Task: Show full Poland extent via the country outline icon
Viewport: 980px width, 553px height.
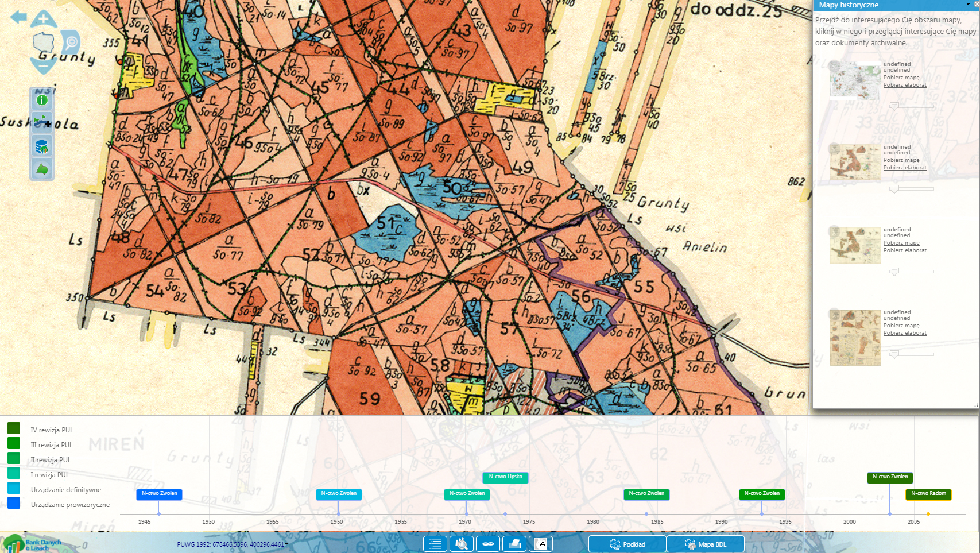Action: 44,42
